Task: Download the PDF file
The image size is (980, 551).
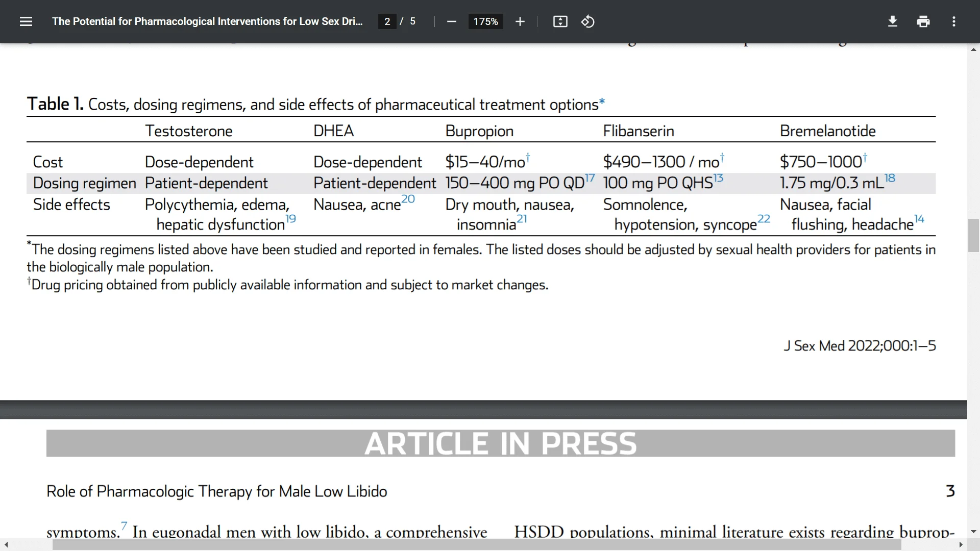Action: point(892,21)
